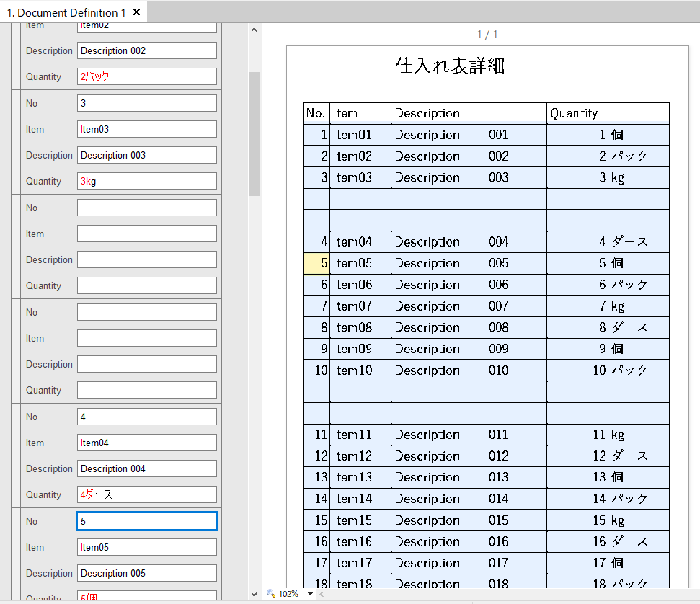The height and width of the screenshot is (604, 700).
Task: Click the quantity cell 1 個
Action: tap(608, 134)
